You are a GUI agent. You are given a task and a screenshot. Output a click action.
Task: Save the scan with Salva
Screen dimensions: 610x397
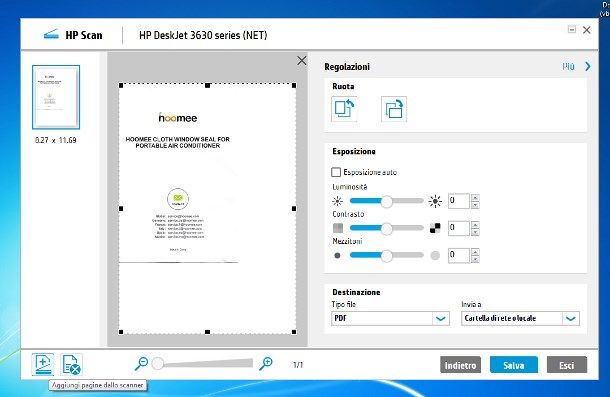coord(514,365)
